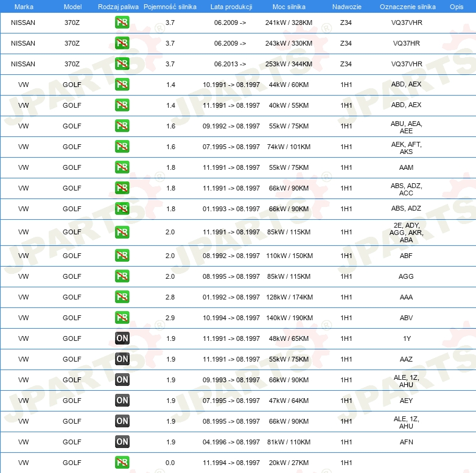The height and width of the screenshot is (473, 476).
Task: Click engine code ABF
Action: click(406, 256)
